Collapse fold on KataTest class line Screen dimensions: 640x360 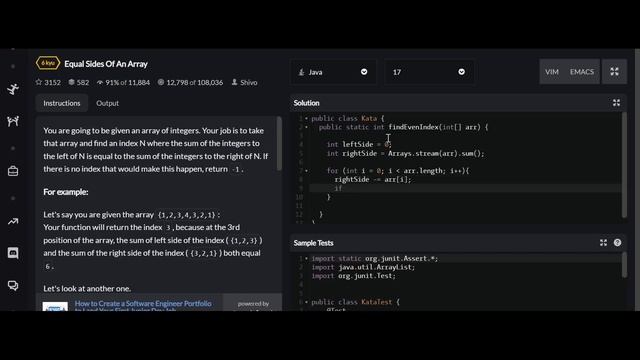pos(307,302)
